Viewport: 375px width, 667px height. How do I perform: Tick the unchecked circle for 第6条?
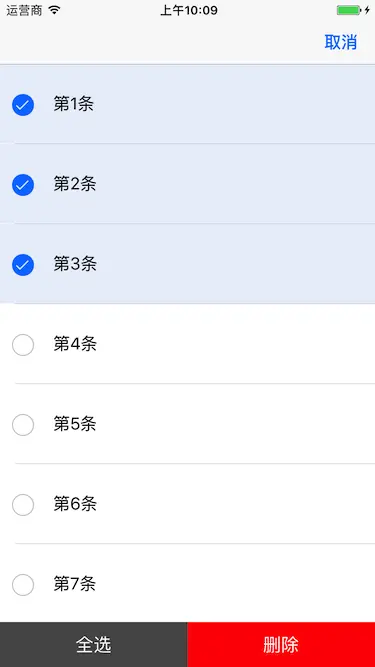point(23,505)
